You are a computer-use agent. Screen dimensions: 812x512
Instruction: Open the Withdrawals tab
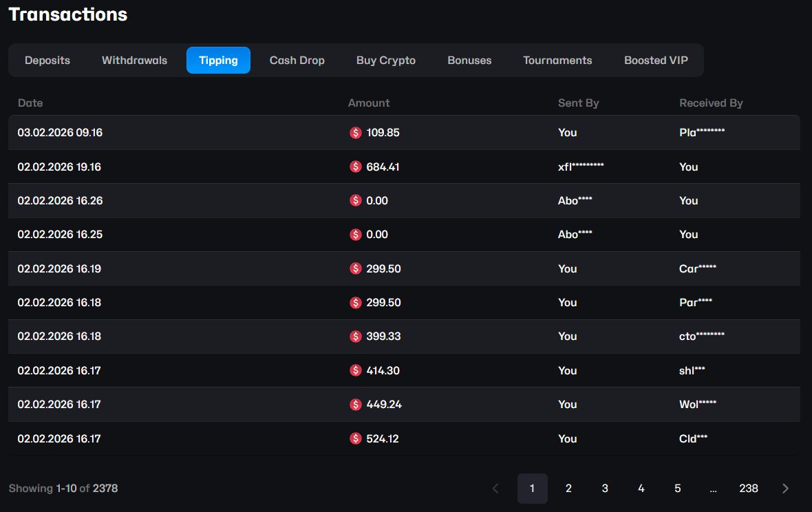[x=134, y=61]
